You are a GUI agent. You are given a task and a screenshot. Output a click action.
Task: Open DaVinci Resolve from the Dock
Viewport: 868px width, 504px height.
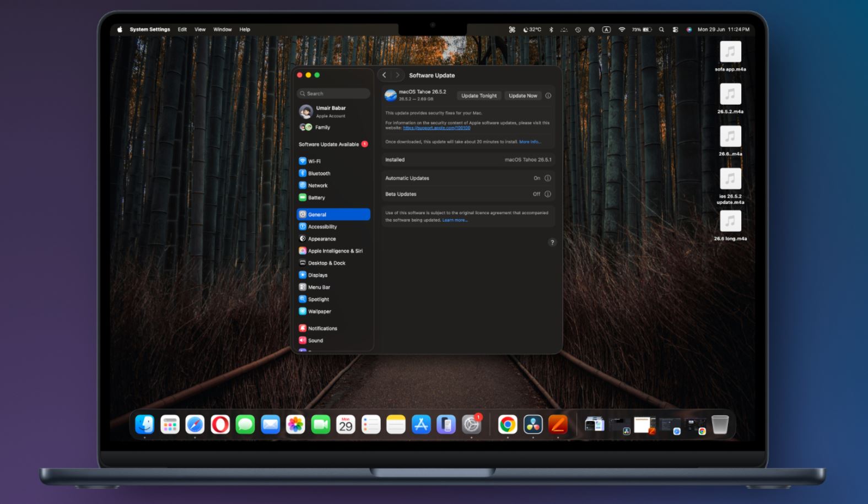click(533, 424)
